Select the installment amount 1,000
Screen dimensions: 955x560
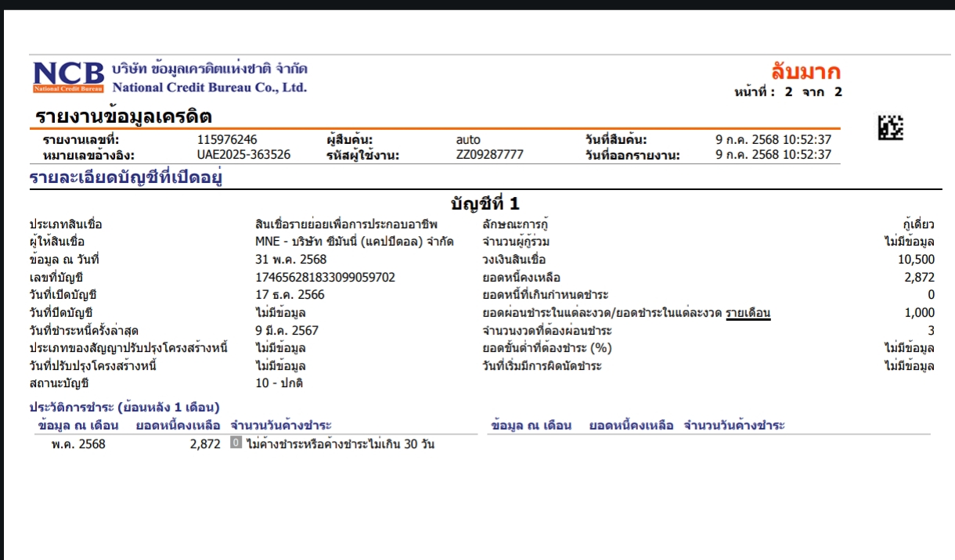click(919, 313)
